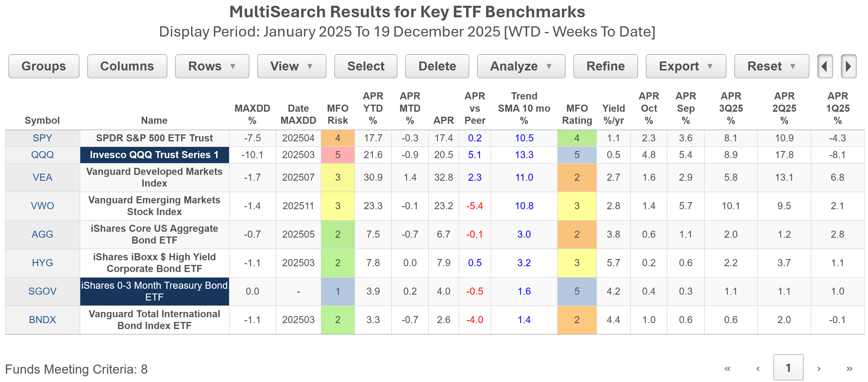This screenshot has height=382, width=868.
Task: Click the right arrow scroll button
Action: click(x=848, y=66)
